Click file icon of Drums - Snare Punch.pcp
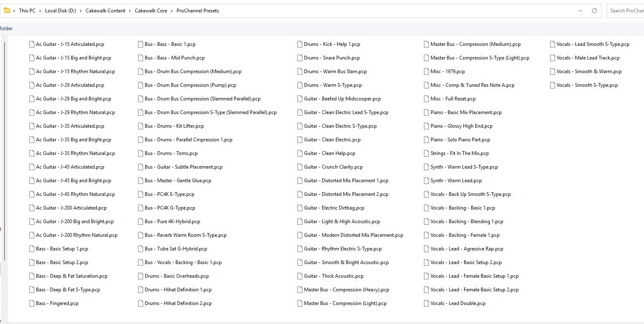This screenshot has width=644, height=324. pyautogui.click(x=300, y=58)
